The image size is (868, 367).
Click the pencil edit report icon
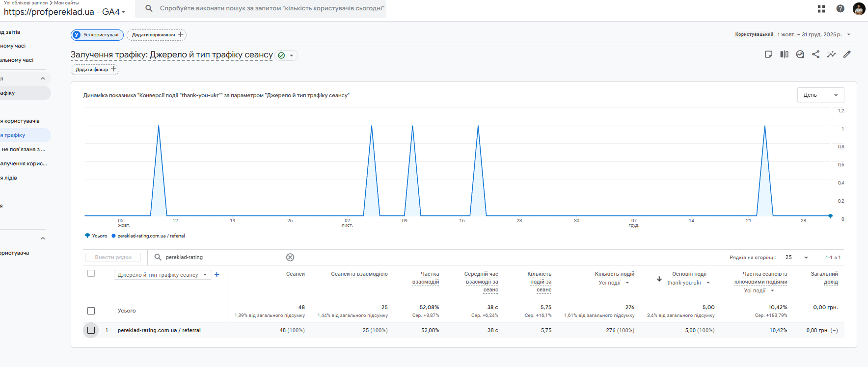point(847,54)
